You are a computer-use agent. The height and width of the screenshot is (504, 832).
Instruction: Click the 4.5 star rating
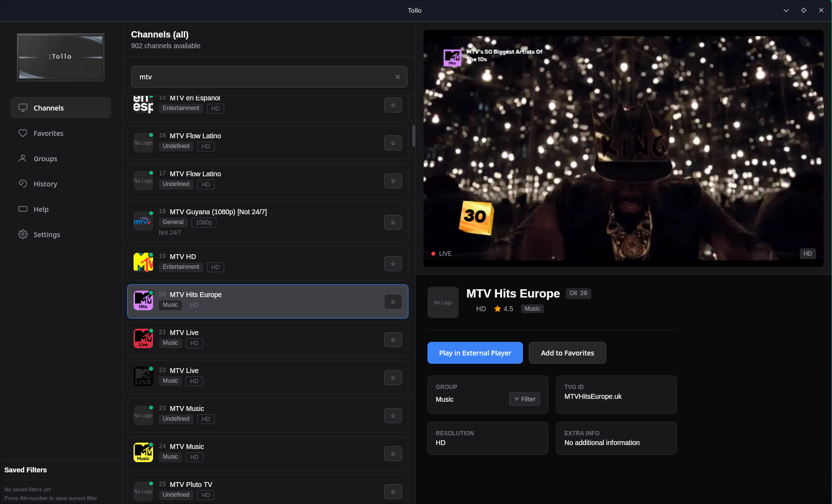(503, 309)
